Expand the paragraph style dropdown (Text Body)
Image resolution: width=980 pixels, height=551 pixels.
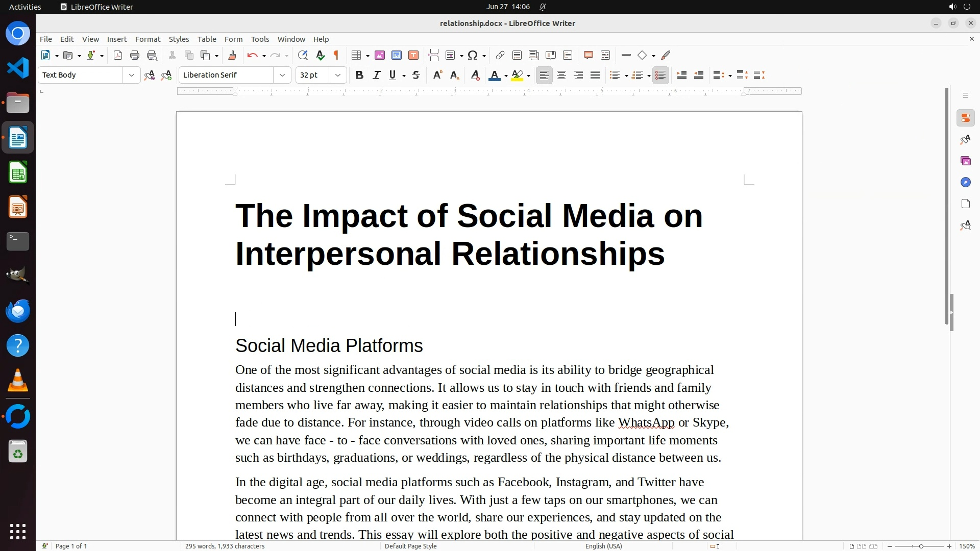[131, 76]
